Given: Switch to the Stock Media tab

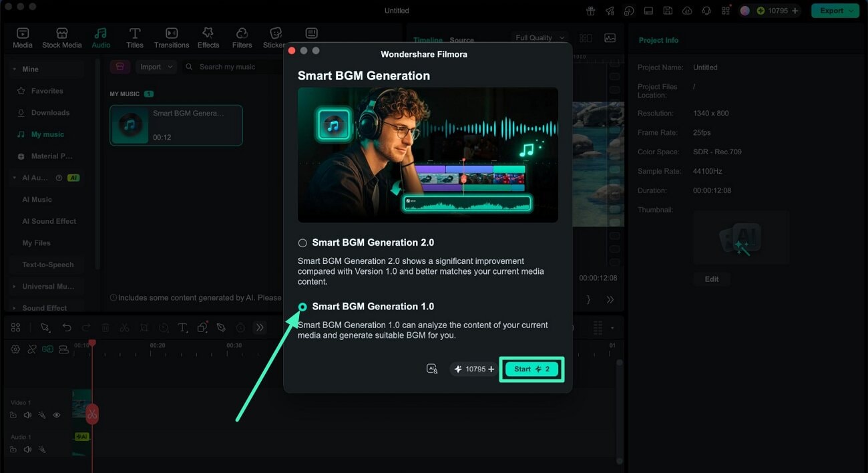Looking at the screenshot, I should [61, 38].
